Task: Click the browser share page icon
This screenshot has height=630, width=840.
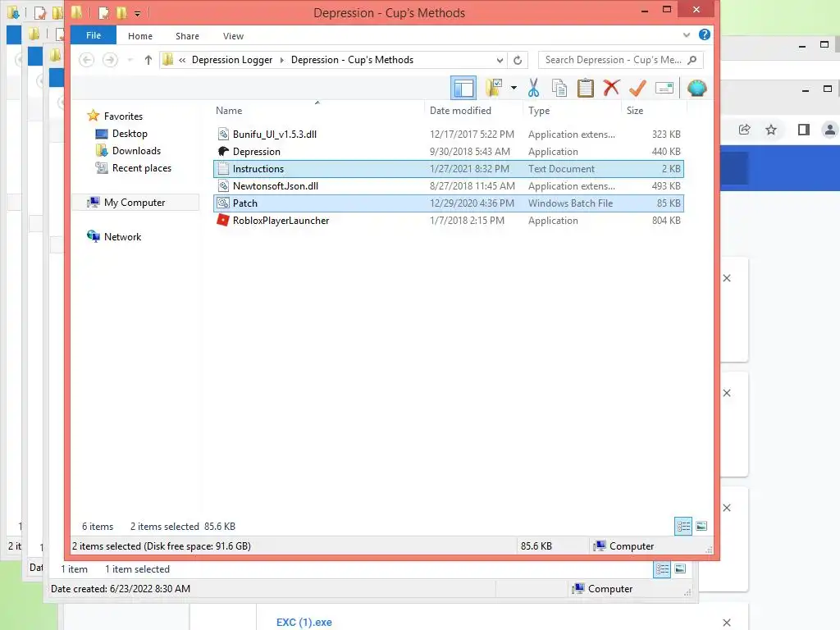Action: tap(744, 130)
